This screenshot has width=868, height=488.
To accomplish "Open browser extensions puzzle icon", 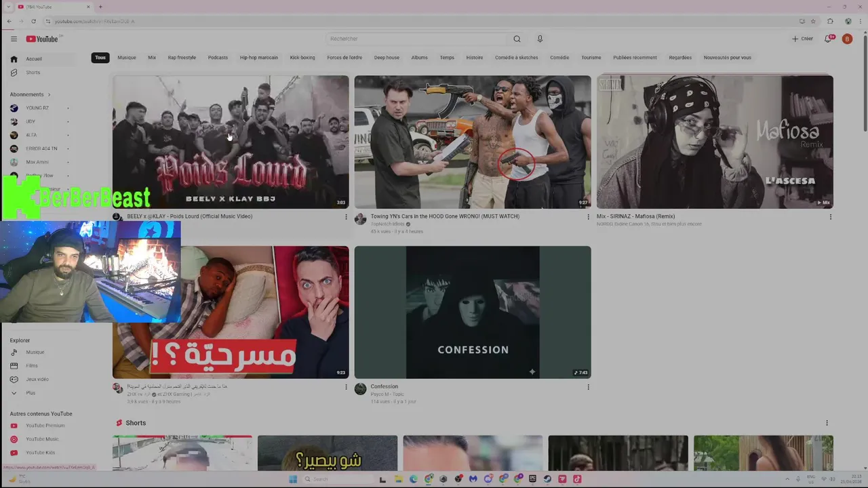I will [830, 21].
